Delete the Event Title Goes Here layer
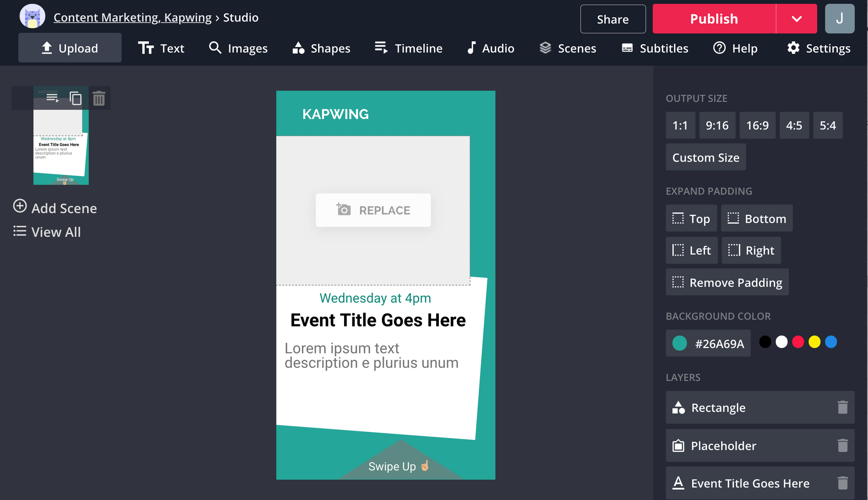 [842, 483]
